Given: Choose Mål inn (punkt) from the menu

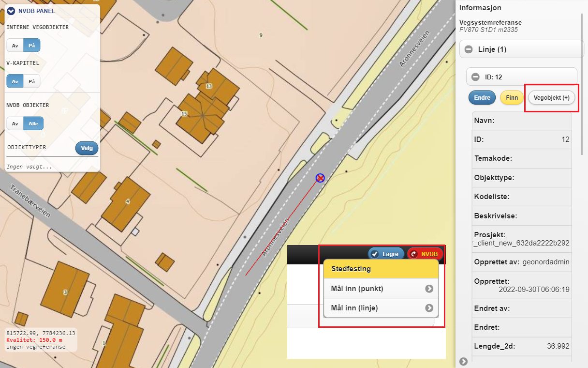Looking at the screenshot, I should coord(381,289).
